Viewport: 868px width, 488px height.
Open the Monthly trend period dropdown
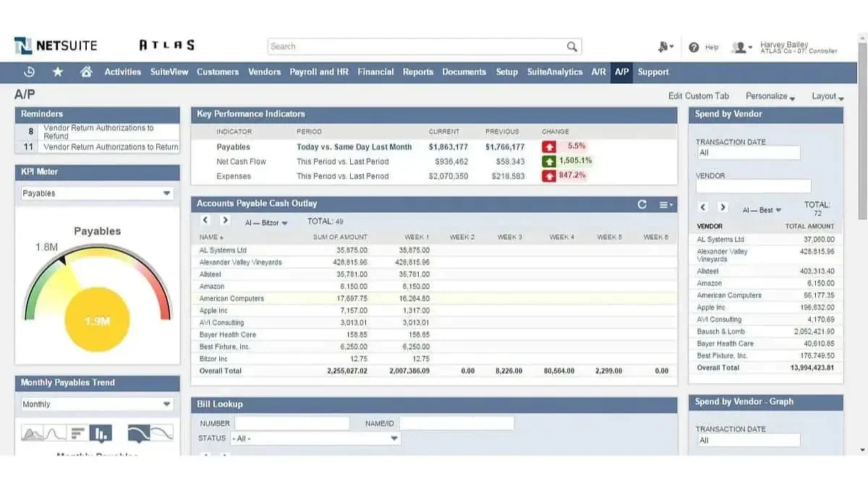97,405
